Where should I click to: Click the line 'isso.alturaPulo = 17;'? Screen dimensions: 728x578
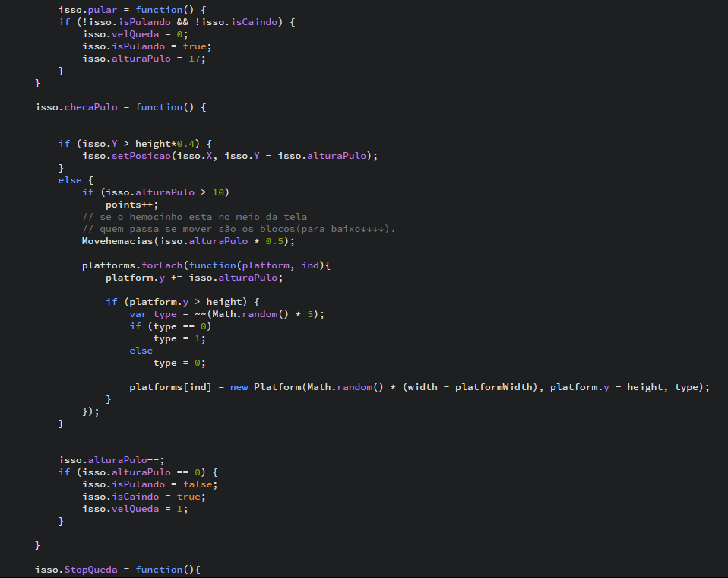click(144, 59)
